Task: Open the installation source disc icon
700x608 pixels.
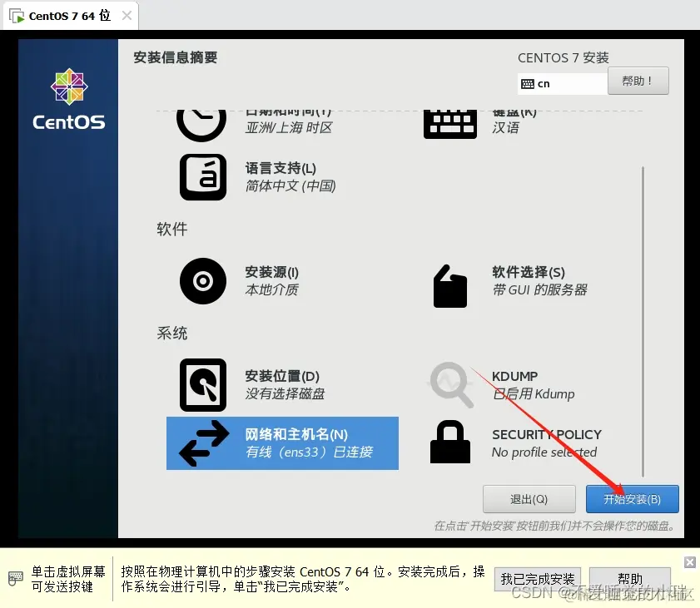Action: 203,281
